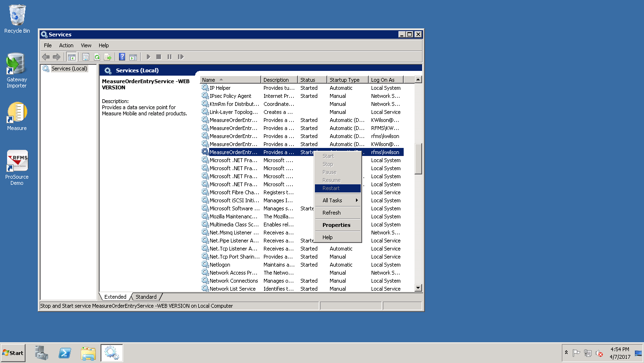Choose Refresh from the context menu
644x363 pixels.
click(338, 213)
